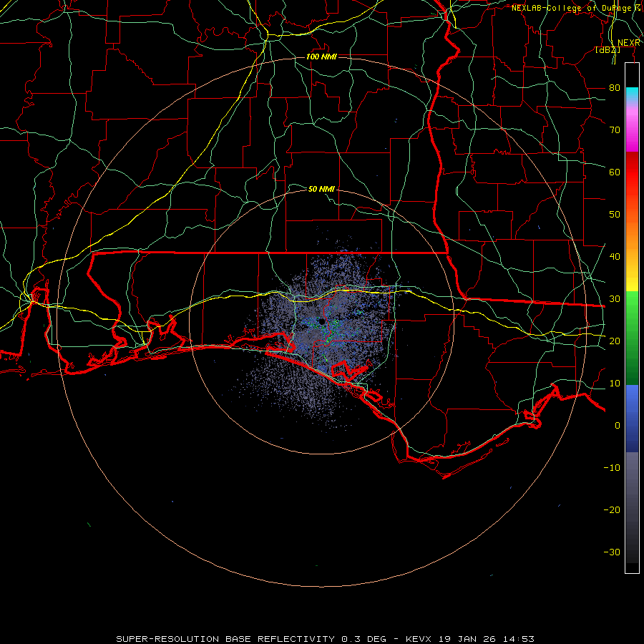Click the -20 value on dBZ scale
The height and width of the screenshot is (644, 644).
tap(612, 509)
